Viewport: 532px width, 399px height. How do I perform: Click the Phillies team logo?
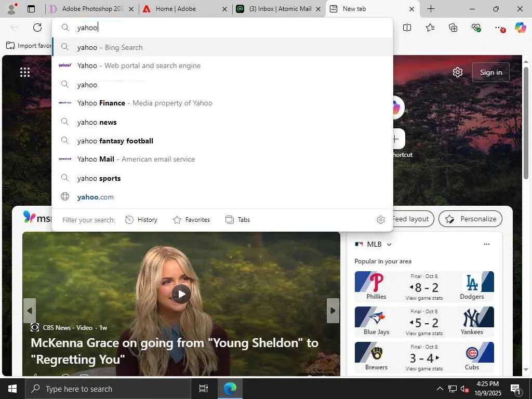click(376, 282)
